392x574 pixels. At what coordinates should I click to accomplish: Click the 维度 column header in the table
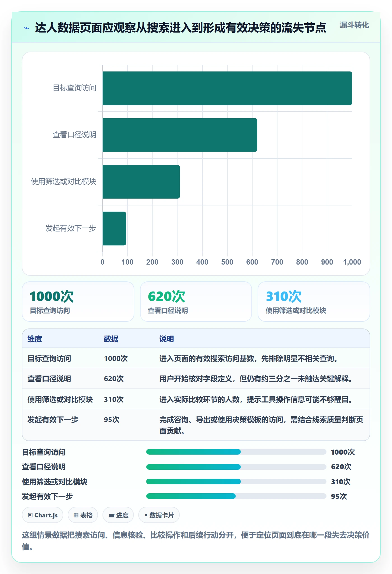click(x=35, y=339)
